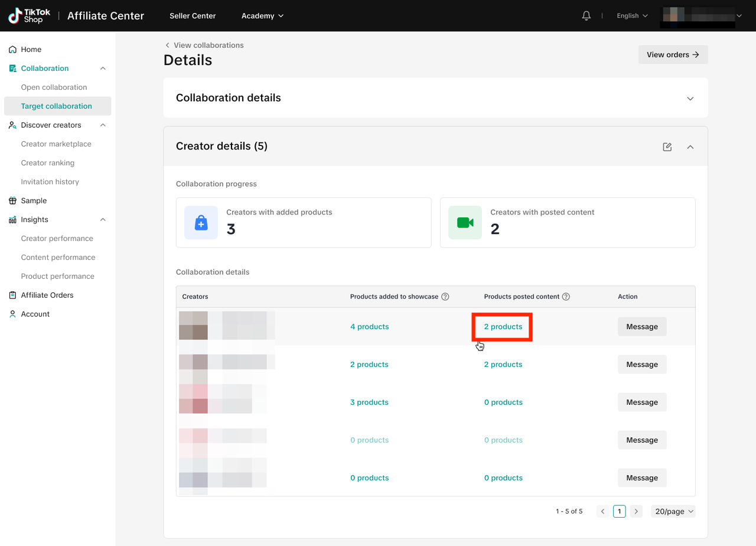Collapse the Creator details section

coord(690,147)
